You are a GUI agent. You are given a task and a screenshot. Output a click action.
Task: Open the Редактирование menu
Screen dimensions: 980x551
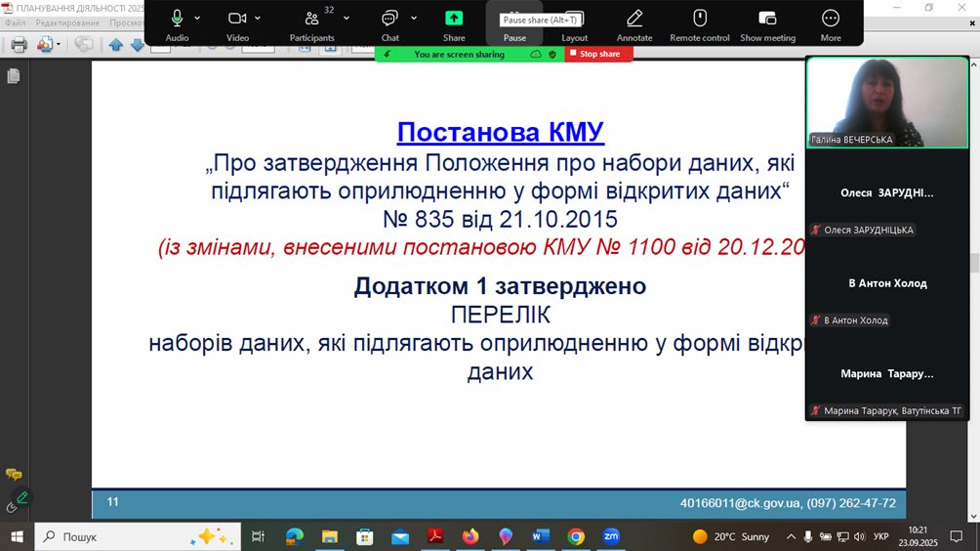[x=67, y=22]
